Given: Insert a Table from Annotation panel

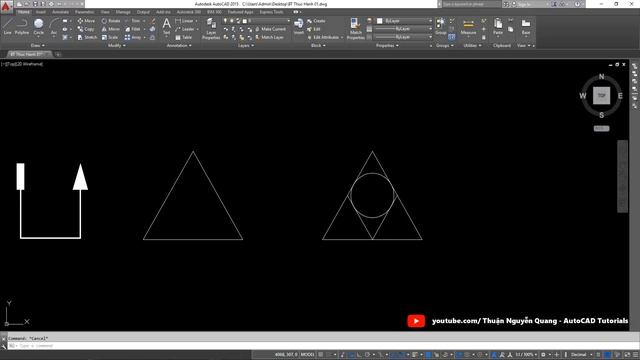Looking at the screenshot, I should (184, 37).
